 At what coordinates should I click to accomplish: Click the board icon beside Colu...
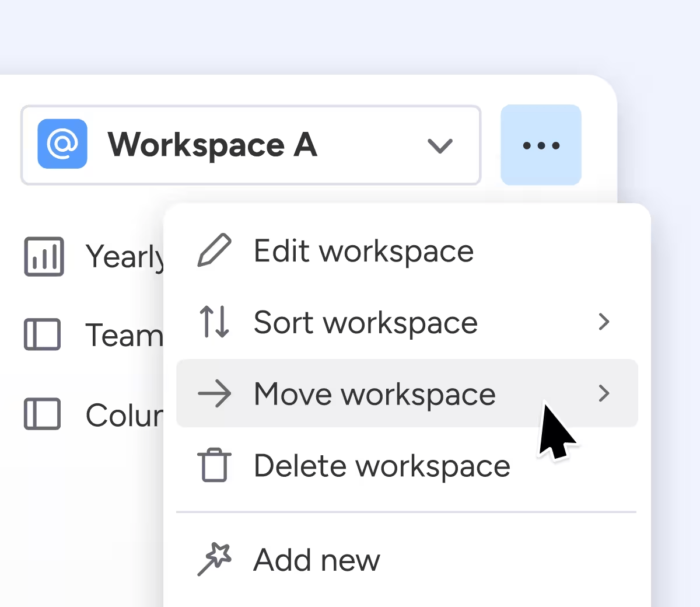[42, 414]
